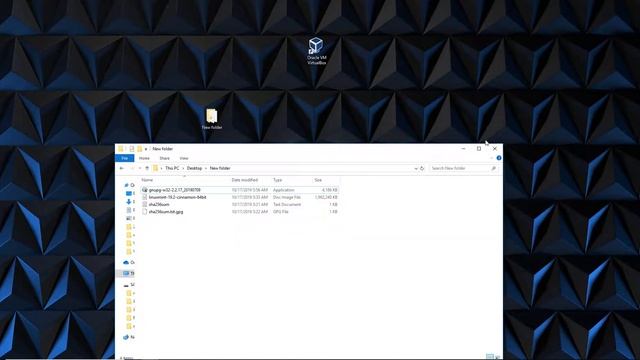640x360 pixels.
Task: Sort files by the Size column
Action: coord(318,180)
